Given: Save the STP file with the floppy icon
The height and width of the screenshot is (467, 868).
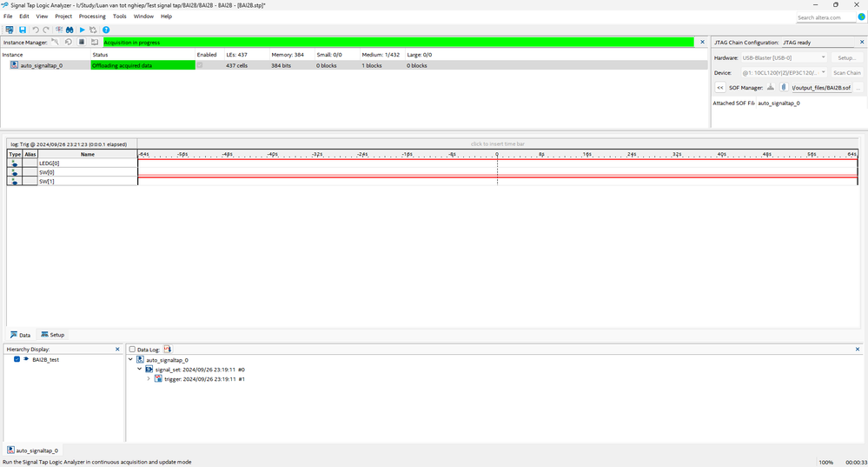Looking at the screenshot, I should pyautogui.click(x=23, y=30).
